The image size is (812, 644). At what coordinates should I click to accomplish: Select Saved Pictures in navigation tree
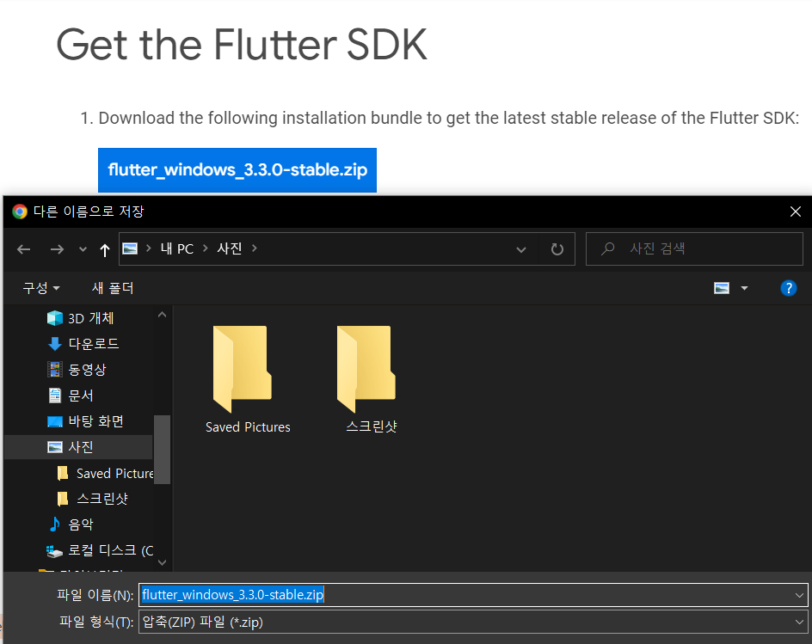(x=106, y=473)
